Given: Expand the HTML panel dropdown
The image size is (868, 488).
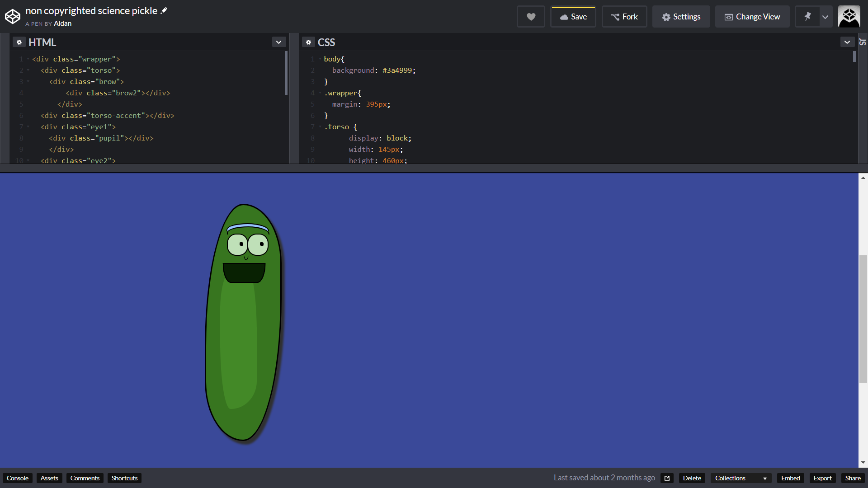Looking at the screenshot, I should point(278,42).
